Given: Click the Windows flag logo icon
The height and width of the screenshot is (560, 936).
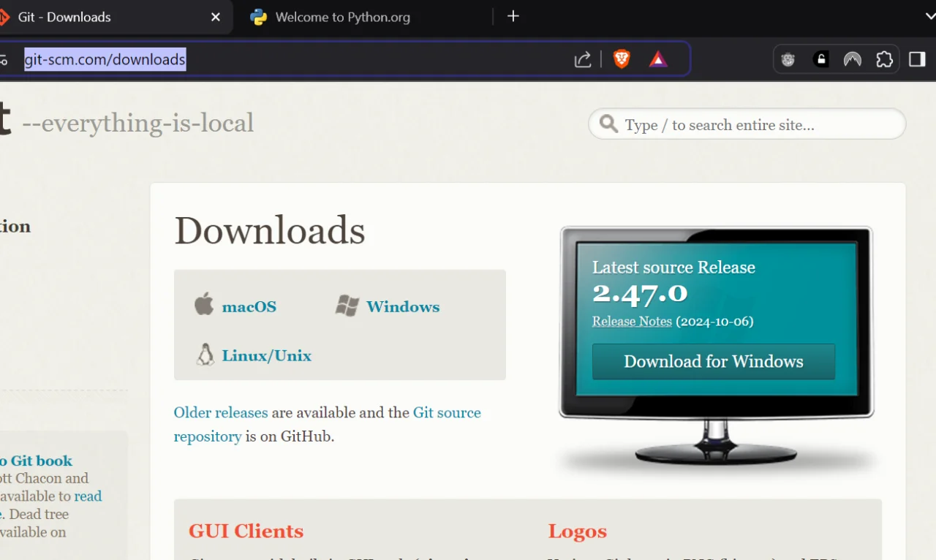Looking at the screenshot, I should (x=347, y=306).
